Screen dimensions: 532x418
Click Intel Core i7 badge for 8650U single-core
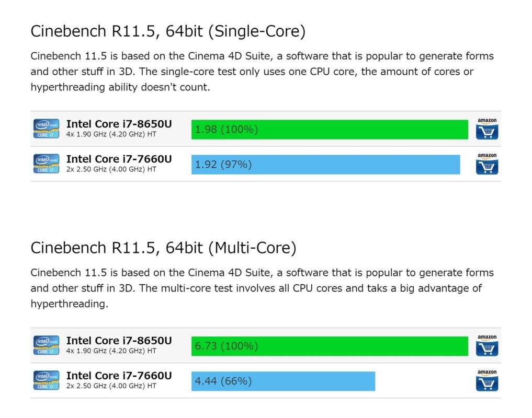point(46,129)
